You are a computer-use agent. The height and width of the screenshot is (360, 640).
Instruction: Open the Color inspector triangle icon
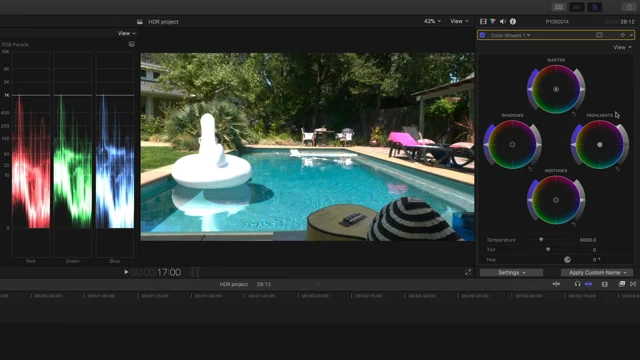pyautogui.click(x=493, y=21)
